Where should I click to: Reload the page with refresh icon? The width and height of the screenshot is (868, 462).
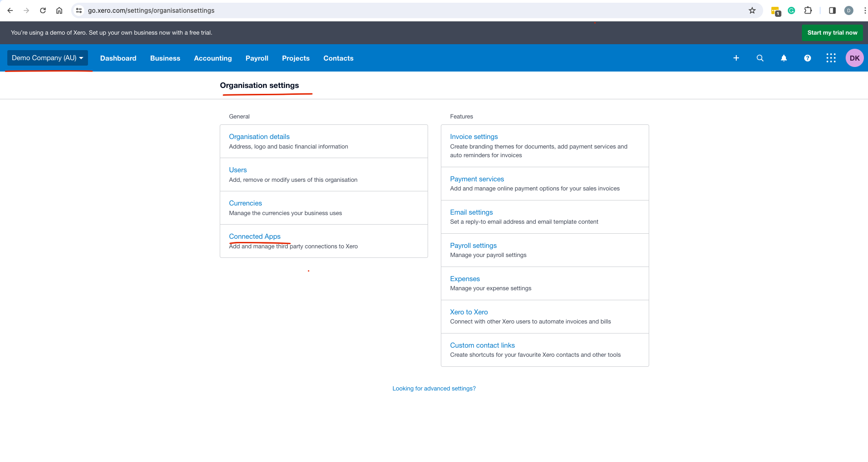(43, 10)
